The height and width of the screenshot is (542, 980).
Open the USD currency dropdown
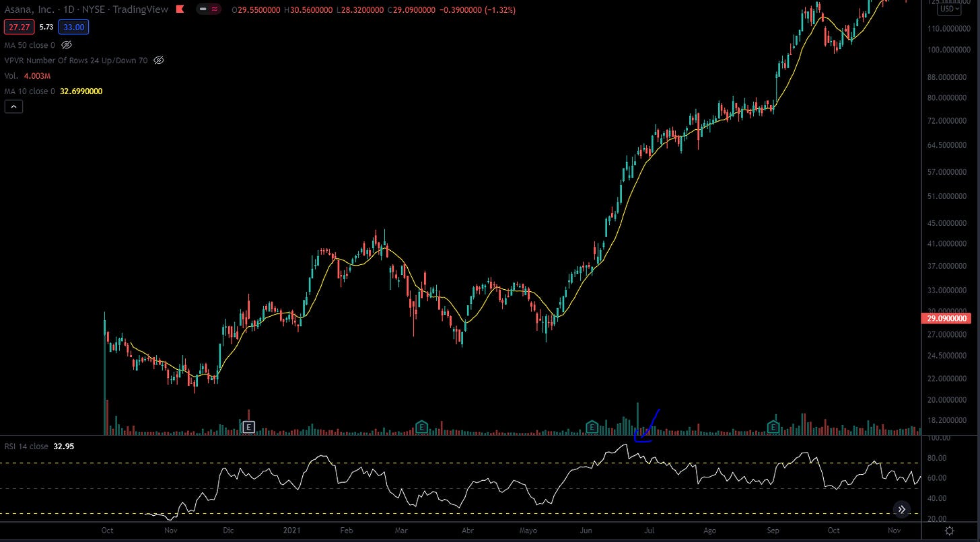coord(949,9)
